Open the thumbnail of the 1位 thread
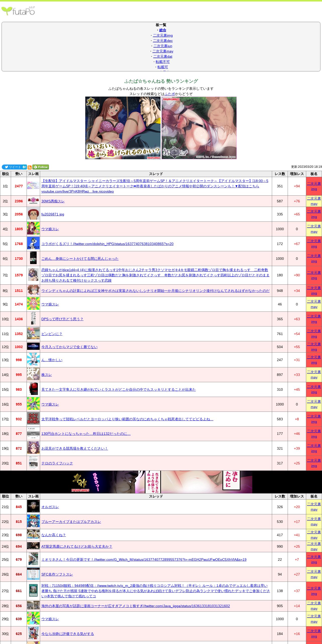 coord(33,186)
